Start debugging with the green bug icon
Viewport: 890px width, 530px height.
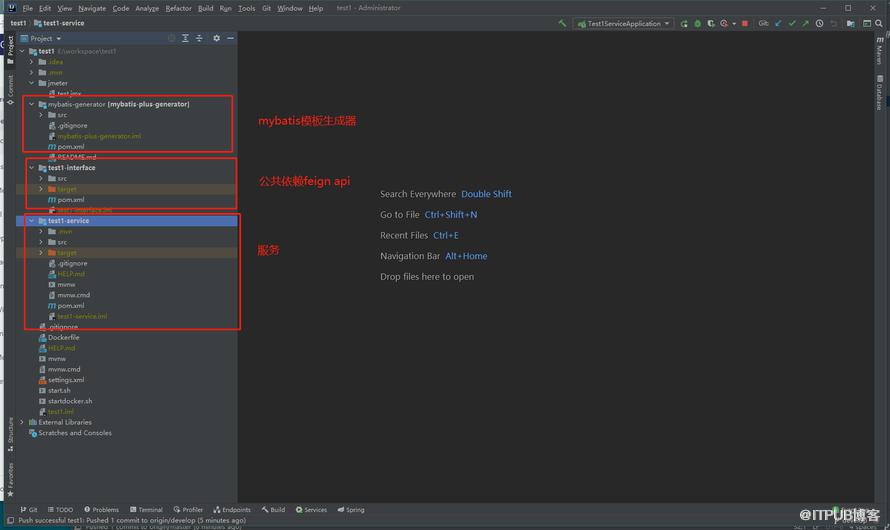pyautogui.click(x=698, y=23)
